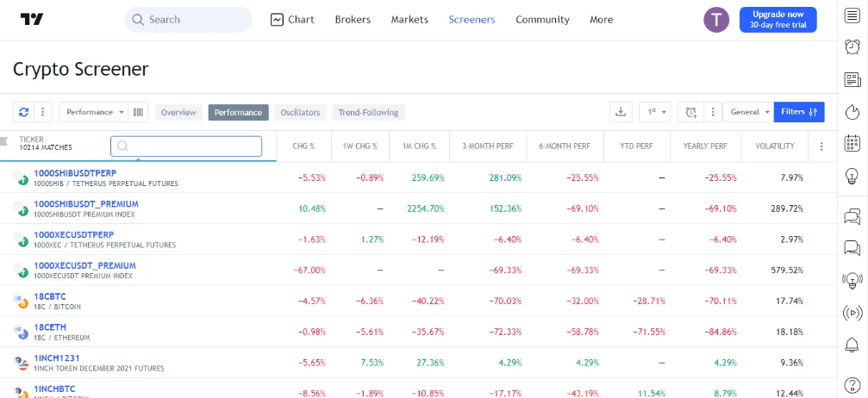Open the Streams play broadcast icon
868x398 pixels.
852,313
